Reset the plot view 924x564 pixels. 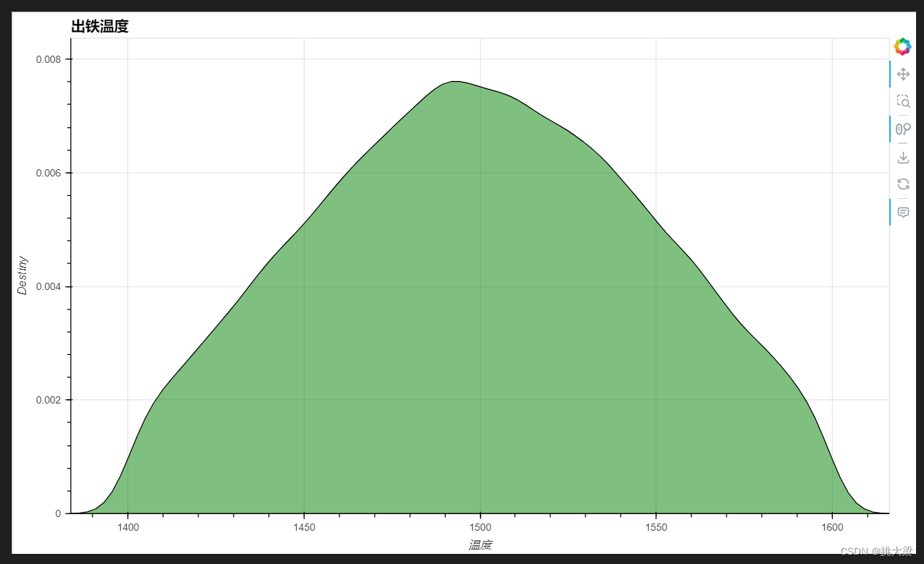pyautogui.click(x=903, y=184)
